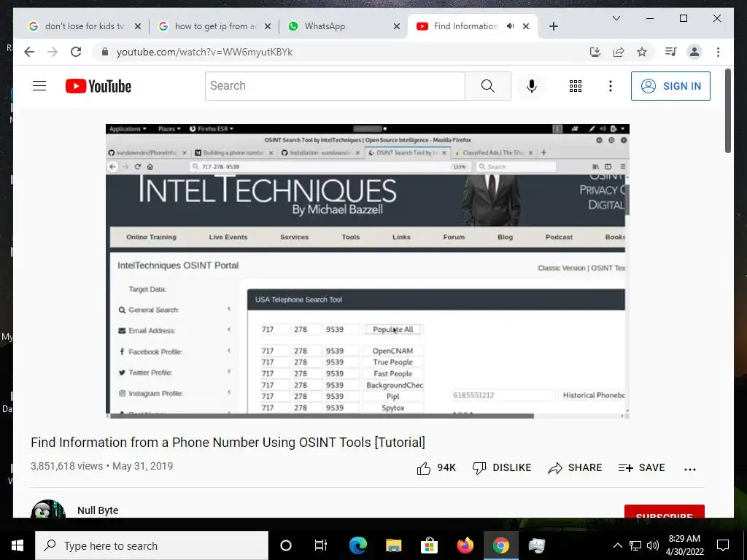Image resolution: width=747 pixels, height=560 pixels.
Task: Open the YouTube apps grid icon
Action: (x=576, y=86)
